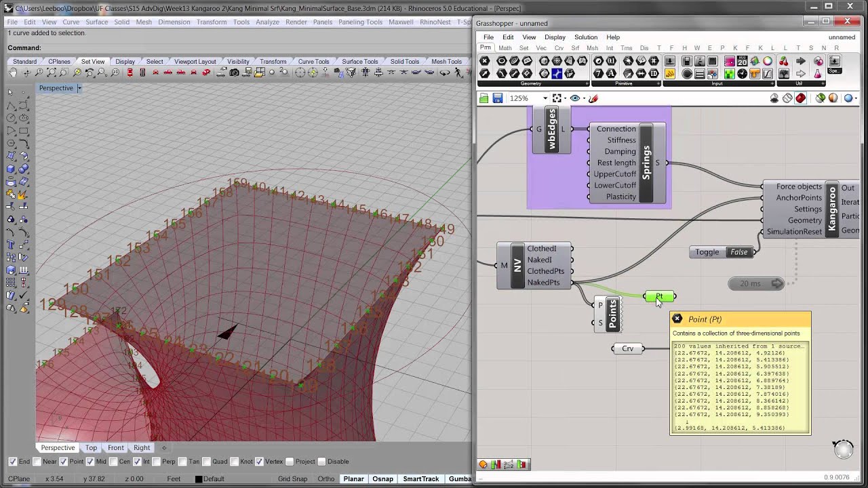Screen dimensions: 868x488
Task: Open the eye named views dropdown arrow
Action: click(585, 98)
